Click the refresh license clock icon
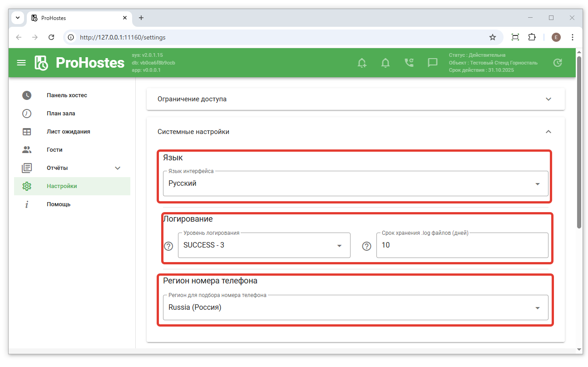This screenshot has height=367, width=588. click(558, 63)
